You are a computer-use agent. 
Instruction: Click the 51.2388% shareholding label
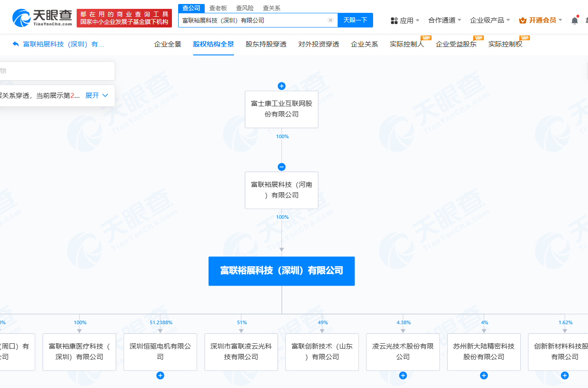pyautogui.click(x=160, y=322)
